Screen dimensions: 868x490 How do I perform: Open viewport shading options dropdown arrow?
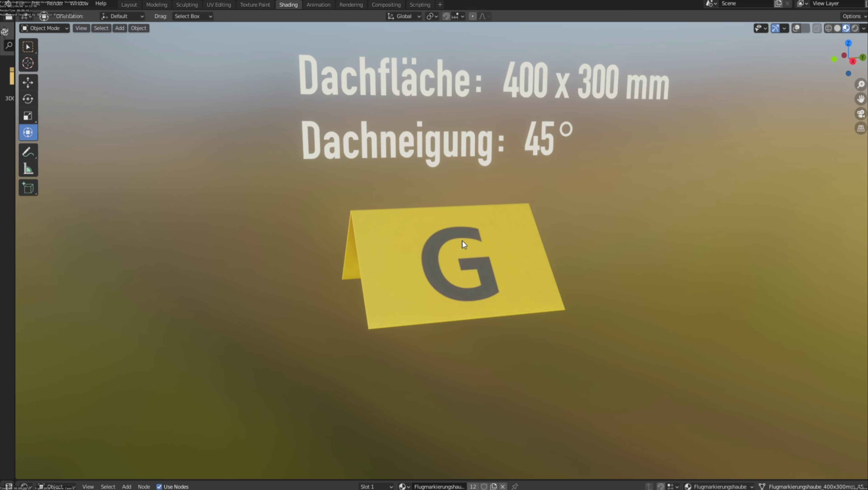(863, 28)
